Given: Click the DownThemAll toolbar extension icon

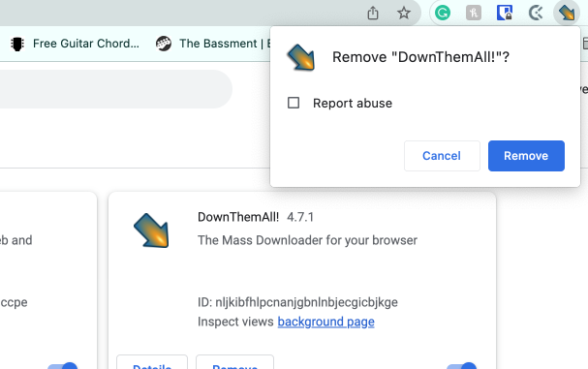Looking at the screenshot, I should point(567,14).
